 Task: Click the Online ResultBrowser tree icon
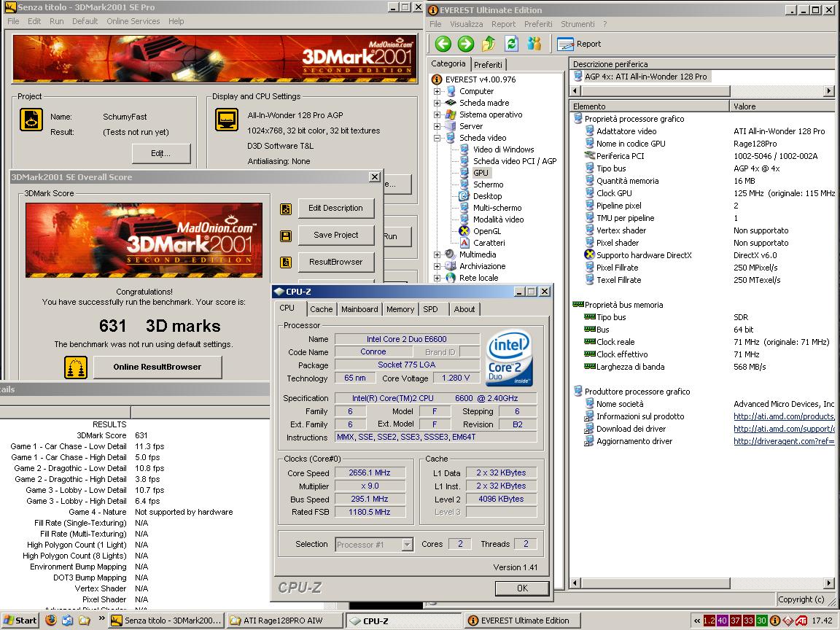pyautogui.click(x=76, y=367)
